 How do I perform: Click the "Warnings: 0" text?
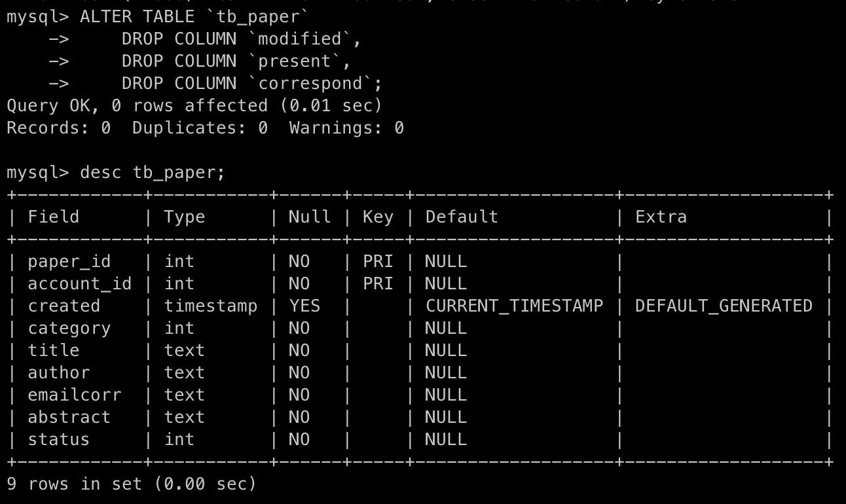tap(346, 128)
